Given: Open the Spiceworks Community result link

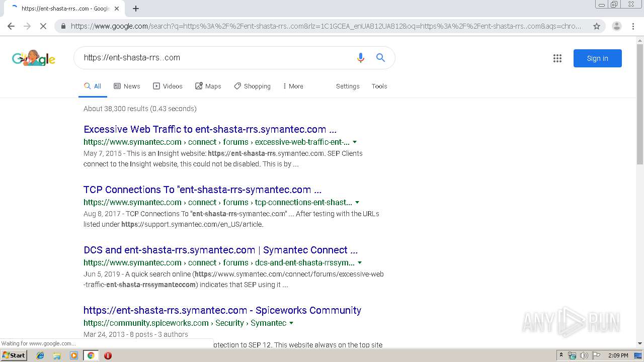Looking at the screenshot, I should tap(222, 310).
